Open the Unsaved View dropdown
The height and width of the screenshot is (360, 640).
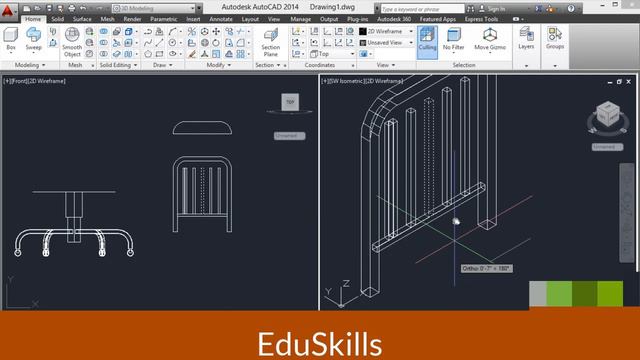pos(386,42)
